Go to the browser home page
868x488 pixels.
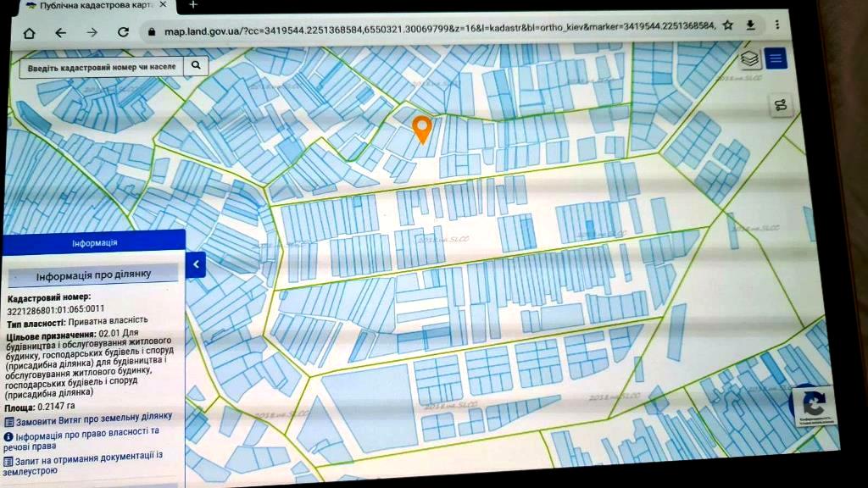pyautogui.click(x=30, y=33)
